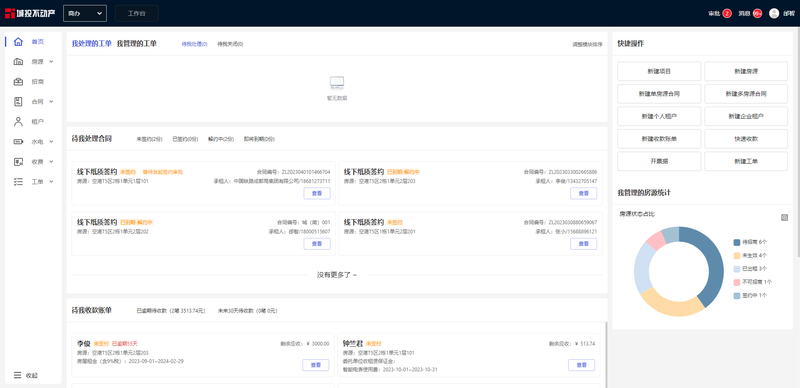View 李俊 overdue bill of ¥3000.00
Image resolution: width=800 pixels, height=388 pixels.
click(316, 365)
